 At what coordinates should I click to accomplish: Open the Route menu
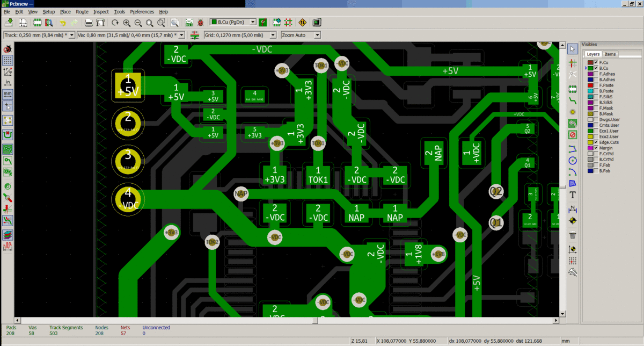coord(82,11)
